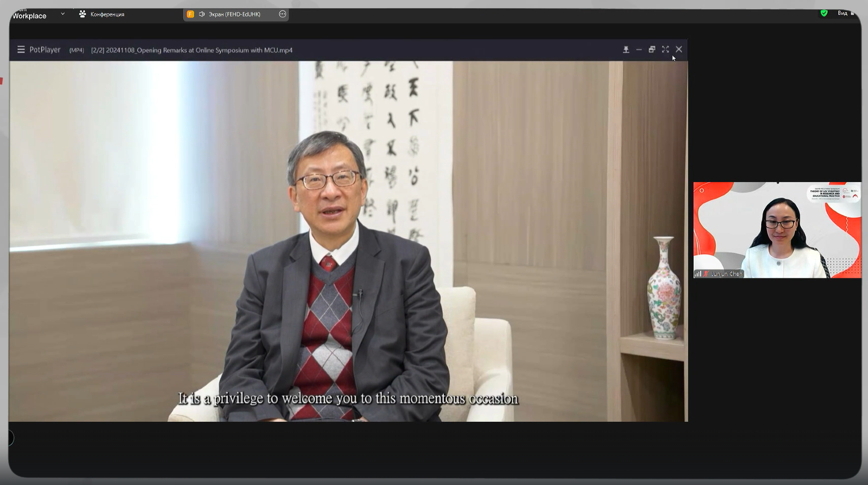Click Junjun Chen's signal strength icon
This screenshot has width=868, height=485.
click(x=698, y=274)
